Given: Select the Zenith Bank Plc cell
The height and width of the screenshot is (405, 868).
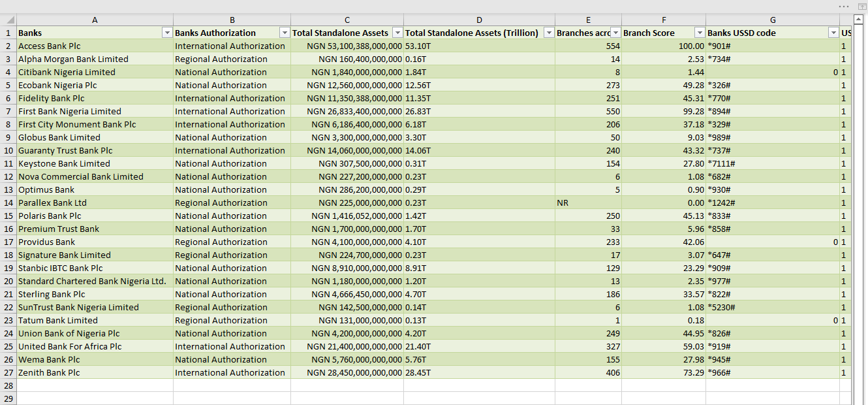Looking at the screenshot, I should point(95,372).
